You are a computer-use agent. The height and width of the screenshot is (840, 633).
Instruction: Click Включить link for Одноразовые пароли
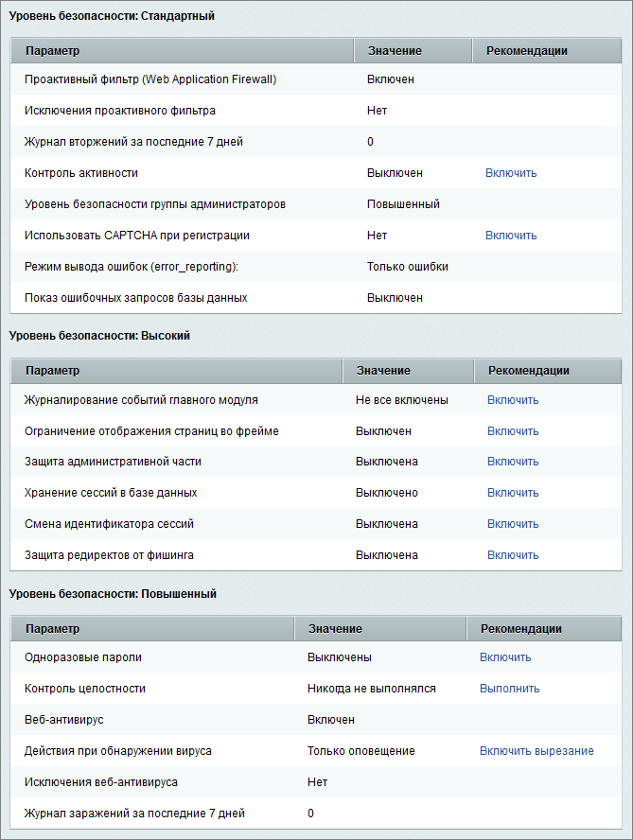click(x=505, y=657)
